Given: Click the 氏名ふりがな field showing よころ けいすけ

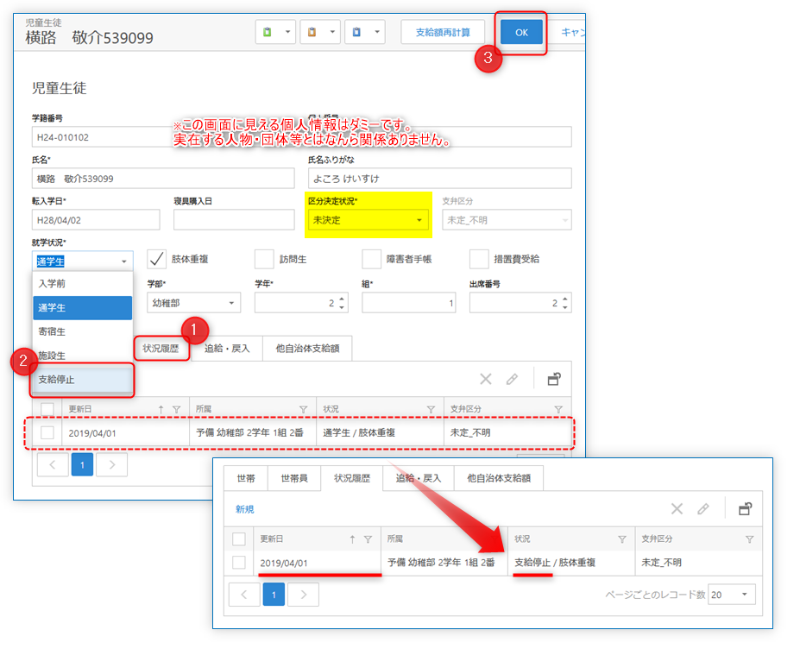Looking at the screenshot, I should (x=440, y=179).
